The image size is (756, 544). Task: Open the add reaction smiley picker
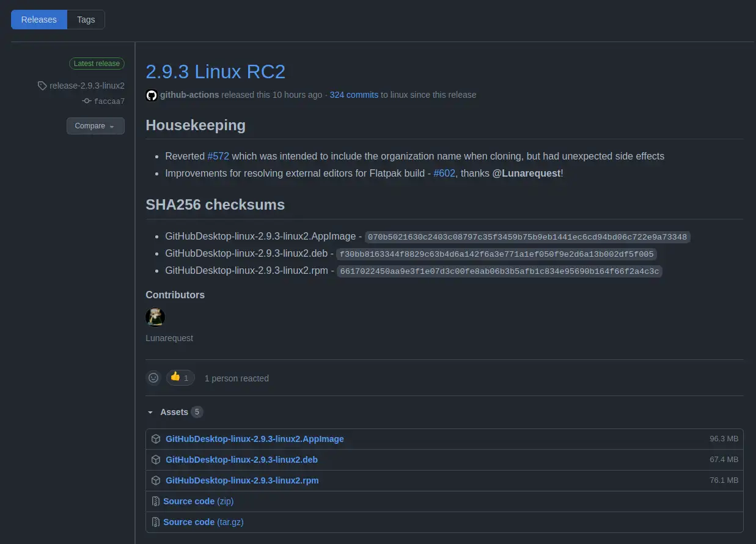[x=153, y=378]
